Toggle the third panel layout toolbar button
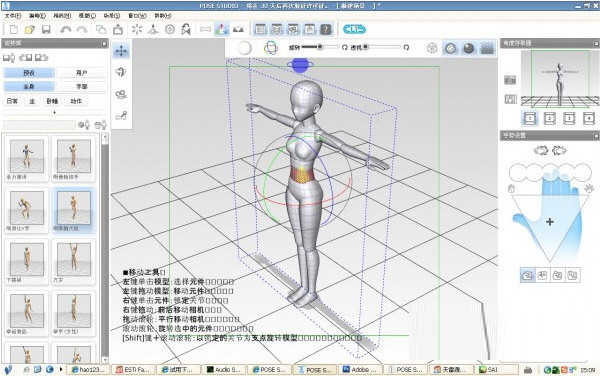 [293, 29]
